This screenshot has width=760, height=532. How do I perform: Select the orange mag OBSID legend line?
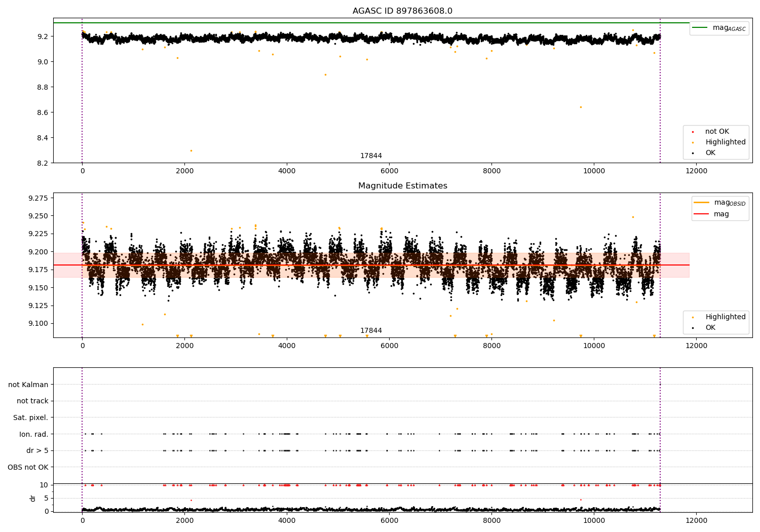coord(701,203)
